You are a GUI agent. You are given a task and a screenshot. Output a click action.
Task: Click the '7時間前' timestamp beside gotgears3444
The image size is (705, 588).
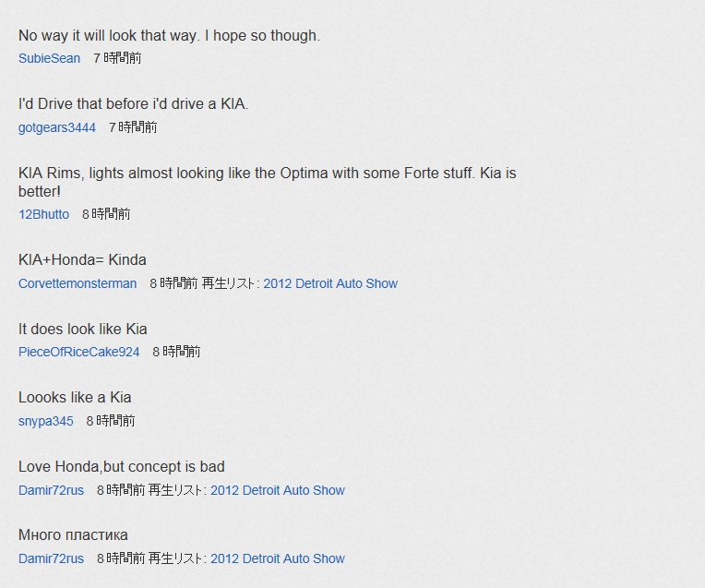133,127
